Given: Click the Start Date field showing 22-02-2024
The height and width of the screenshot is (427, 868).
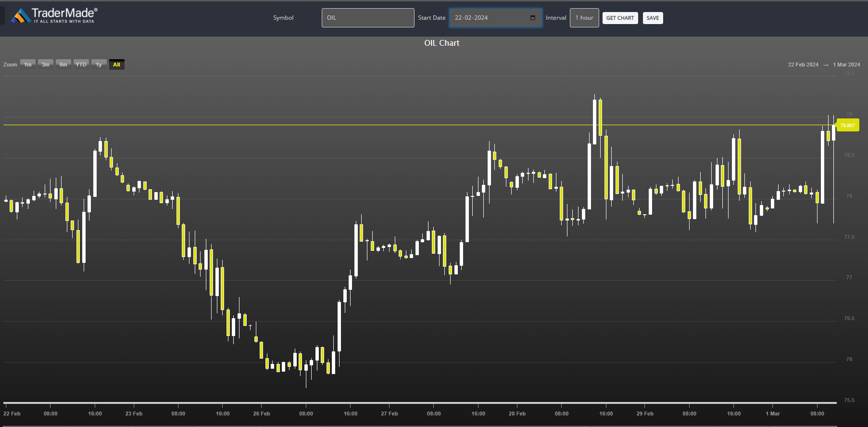Looking at the screenshot, I should click(495, 18).
